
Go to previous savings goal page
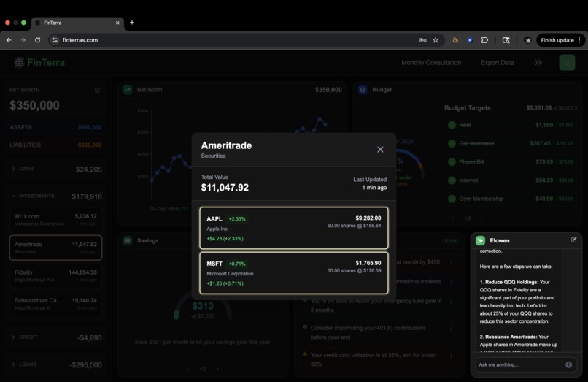[x=189, y=370]
